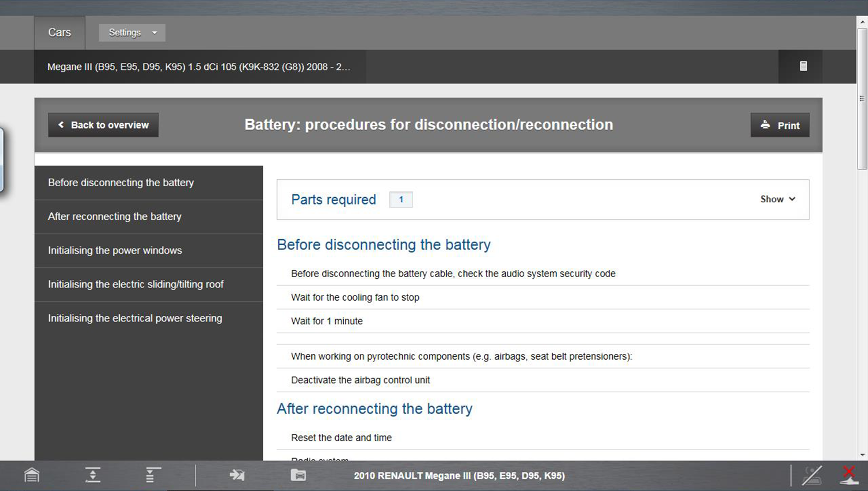The height and width of the screenshot is (491, 868).
Task: Switch to the Cars tab
Action: pos(60,32)
